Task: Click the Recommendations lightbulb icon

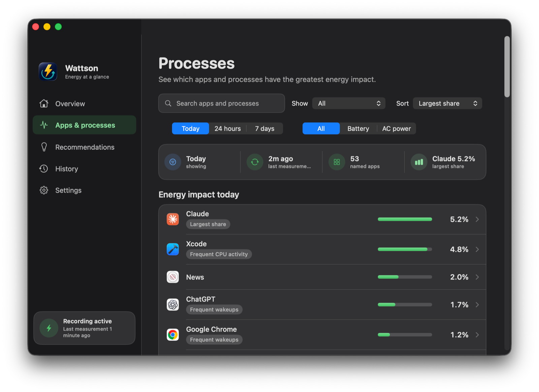Action: 44,147
